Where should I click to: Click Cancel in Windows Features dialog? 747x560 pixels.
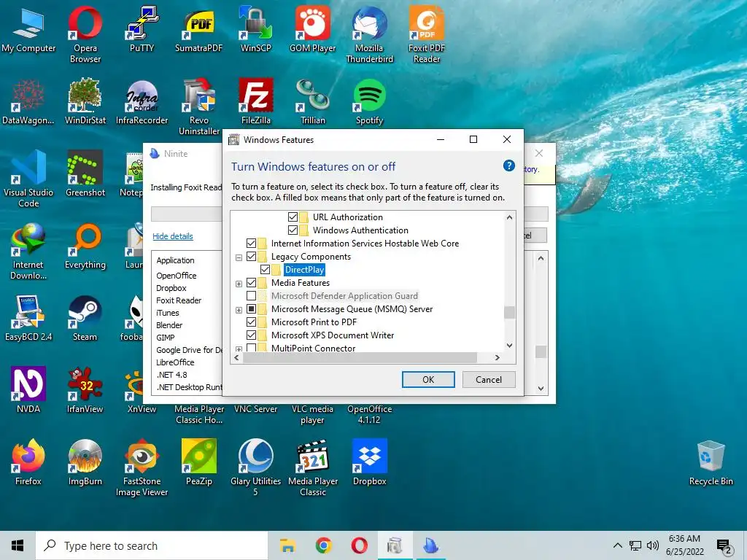[488, 379]
